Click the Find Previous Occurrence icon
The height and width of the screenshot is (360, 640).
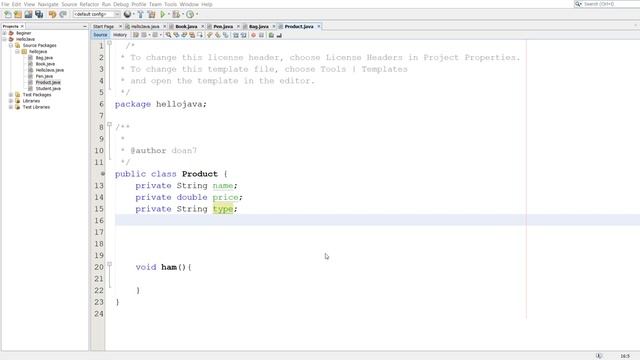point(176,35)
